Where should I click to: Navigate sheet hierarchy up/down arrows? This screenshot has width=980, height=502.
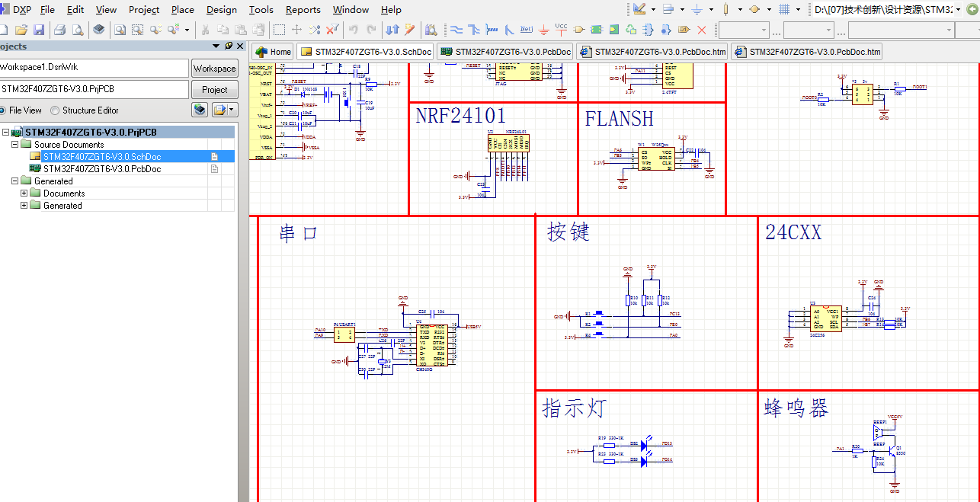(x=392, y=30)
